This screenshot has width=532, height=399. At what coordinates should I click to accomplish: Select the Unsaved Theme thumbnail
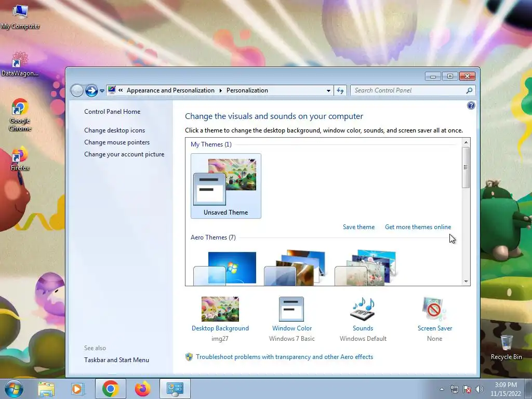(226, 186)
